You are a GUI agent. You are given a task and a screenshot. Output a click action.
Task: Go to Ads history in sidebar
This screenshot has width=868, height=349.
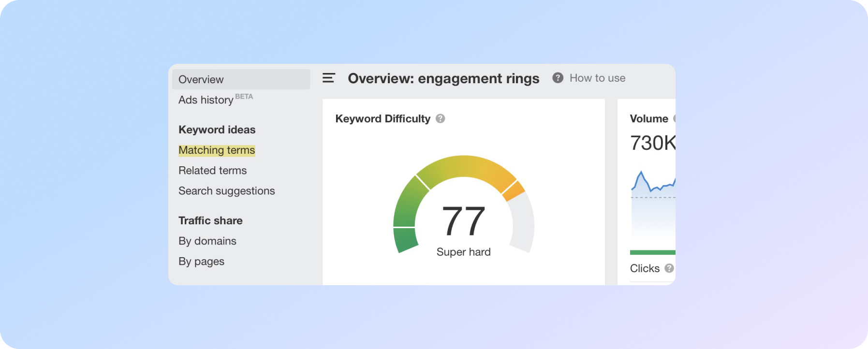pos(206,100)
